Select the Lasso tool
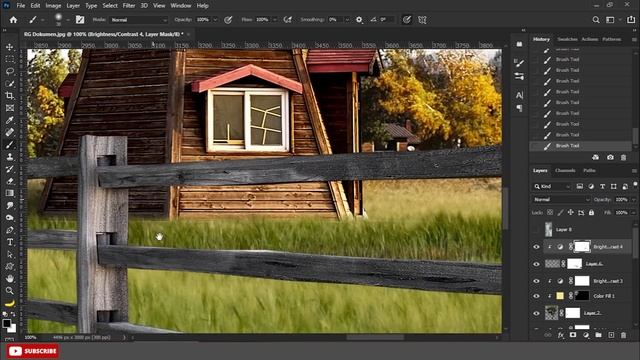Image resolution: width=640 pixels, height=360 pixels. [x=9, y=71]
